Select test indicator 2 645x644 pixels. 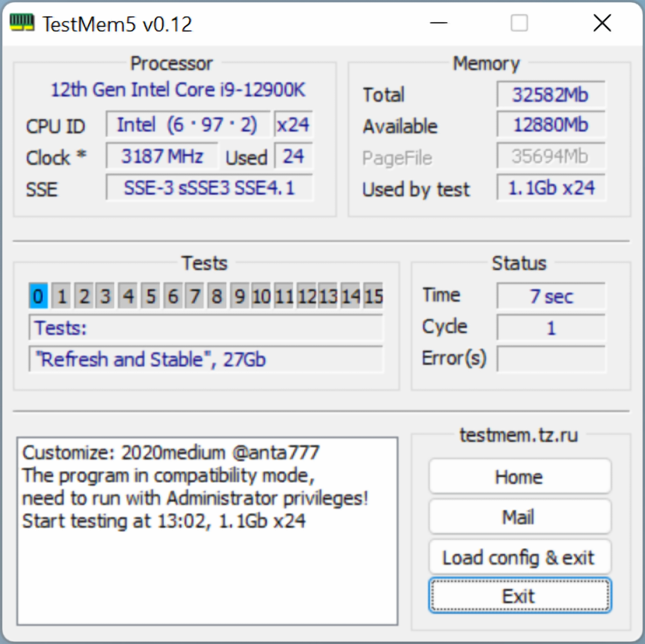click(84, 296)
